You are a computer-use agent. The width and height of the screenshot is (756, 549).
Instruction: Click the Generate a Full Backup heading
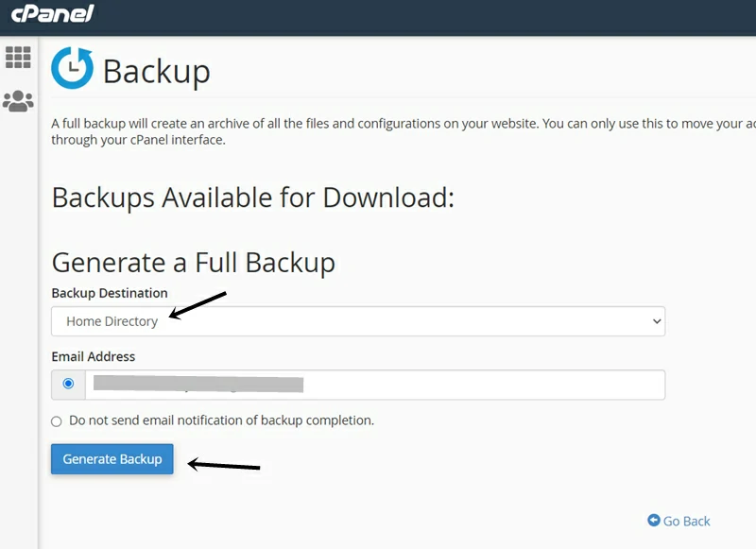pyautogui.click(x=193, y=262)
